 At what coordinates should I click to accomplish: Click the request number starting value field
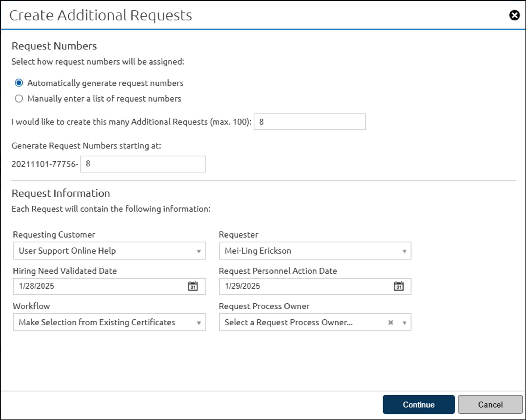pyautogui.click(x=142, y=164)
